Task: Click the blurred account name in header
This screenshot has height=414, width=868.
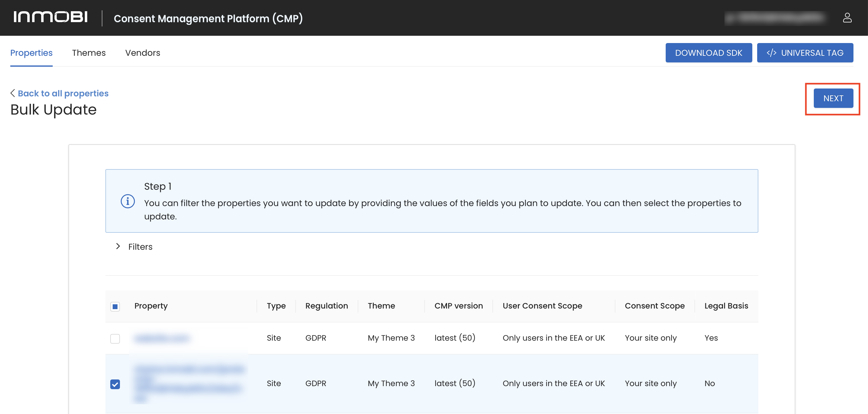Action: pyautogui.click(x=775, y=18)
